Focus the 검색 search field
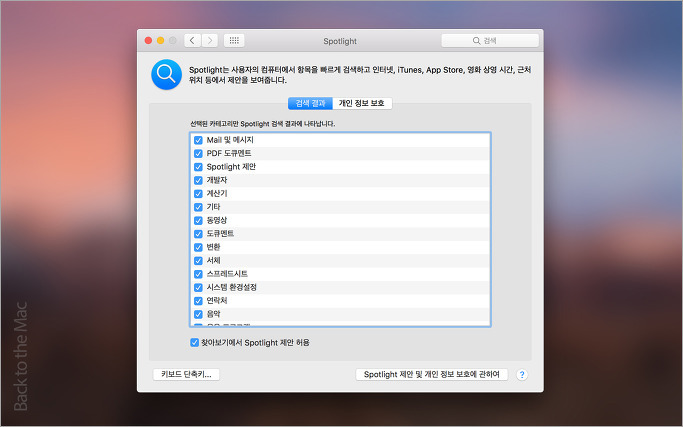The image size is (683, 427). click(x=490, y=41)
